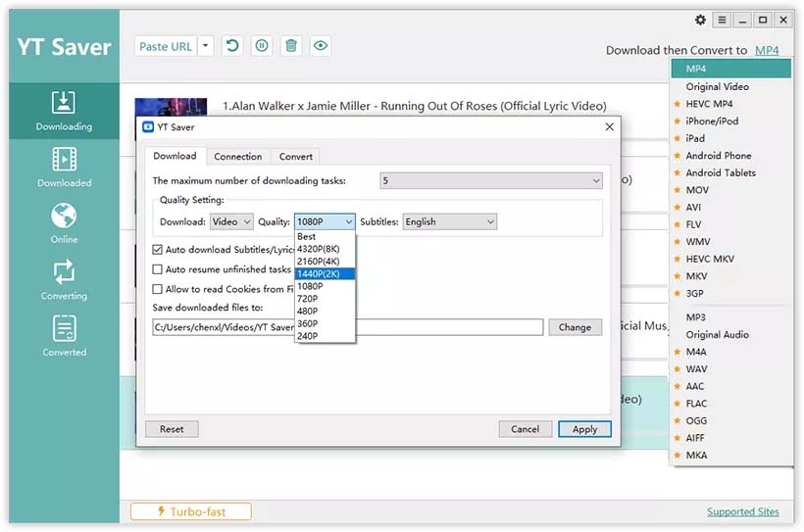This screenshot has width=804, height=532.
Task: Choose 4320P(8K) quality option
Action: click(325, 249)
